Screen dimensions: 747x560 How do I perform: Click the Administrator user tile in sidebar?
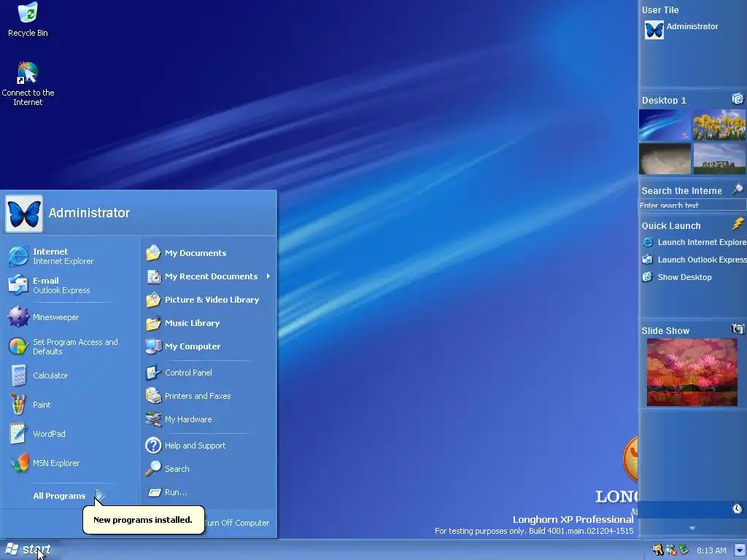[681, 29]
